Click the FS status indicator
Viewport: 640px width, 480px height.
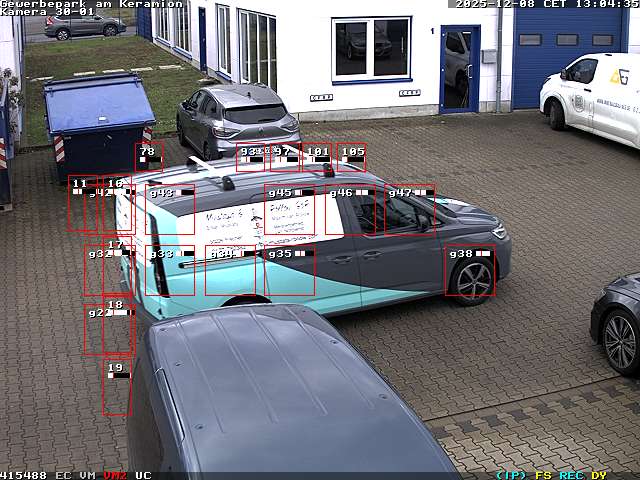pyautogui.click(x=543, y=475)
